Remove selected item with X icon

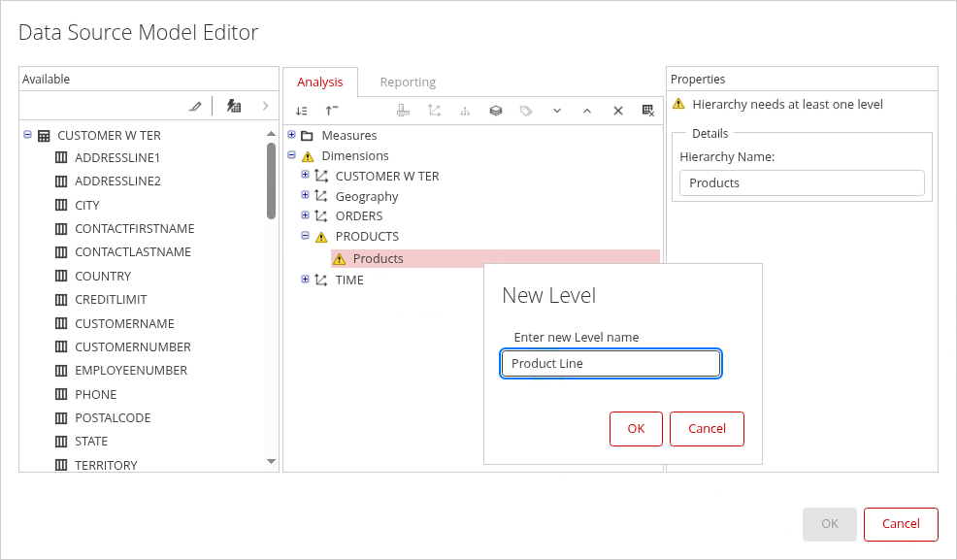point(617,111)
